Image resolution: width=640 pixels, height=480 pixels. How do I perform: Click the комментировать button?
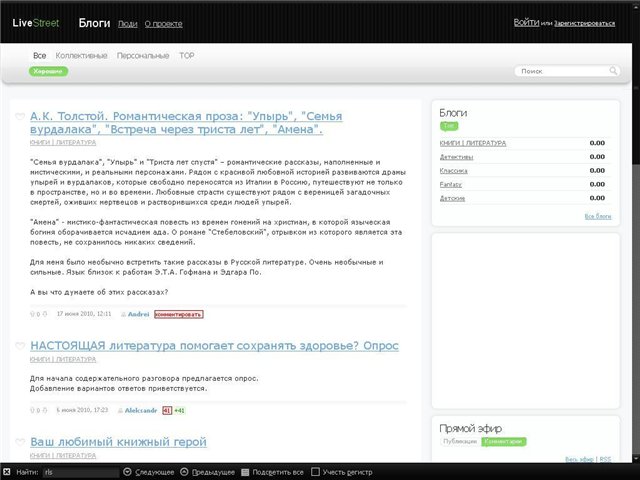[179, 314]
